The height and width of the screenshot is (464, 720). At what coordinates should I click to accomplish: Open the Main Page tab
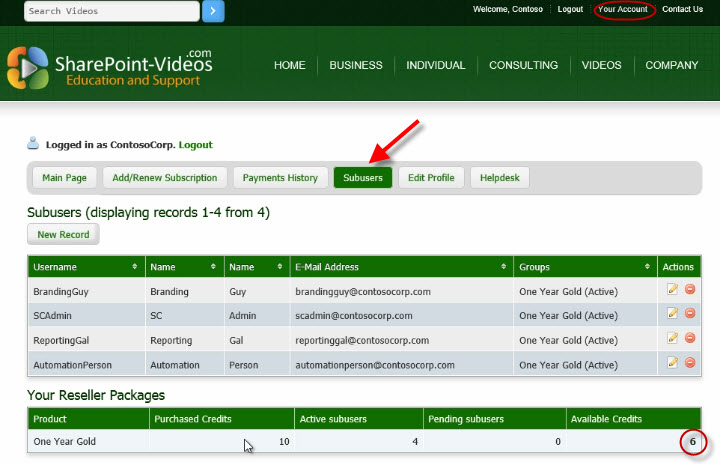pyautogui.click(x=64, y=178)
